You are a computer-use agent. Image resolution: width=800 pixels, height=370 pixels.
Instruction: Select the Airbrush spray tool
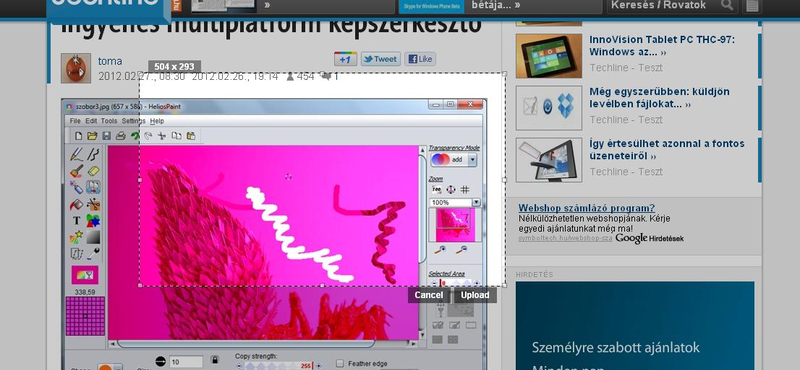coord(77,188)
